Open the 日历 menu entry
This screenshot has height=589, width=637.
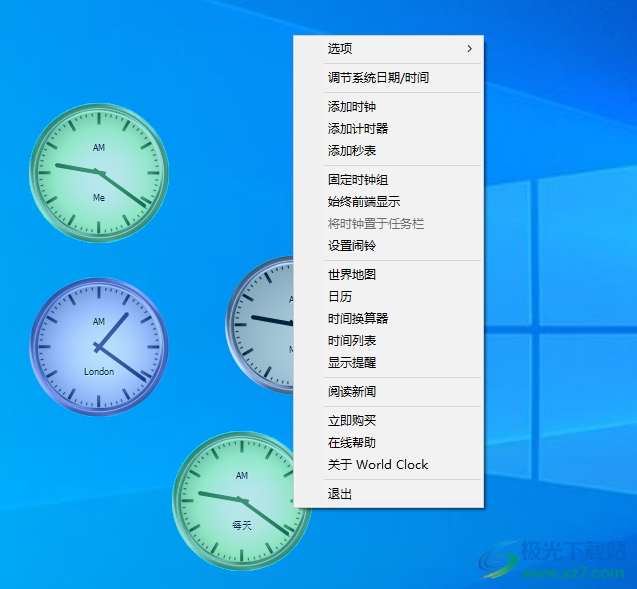tap(388, 297)
